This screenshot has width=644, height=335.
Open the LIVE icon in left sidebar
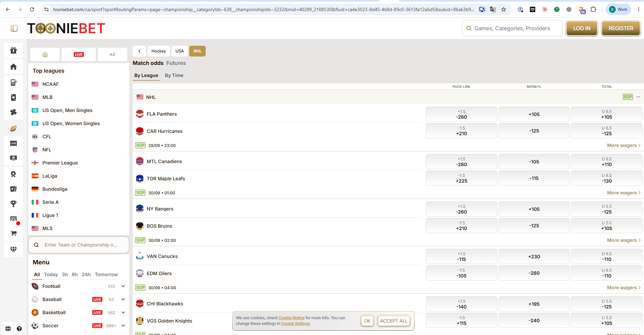(13, 143)
